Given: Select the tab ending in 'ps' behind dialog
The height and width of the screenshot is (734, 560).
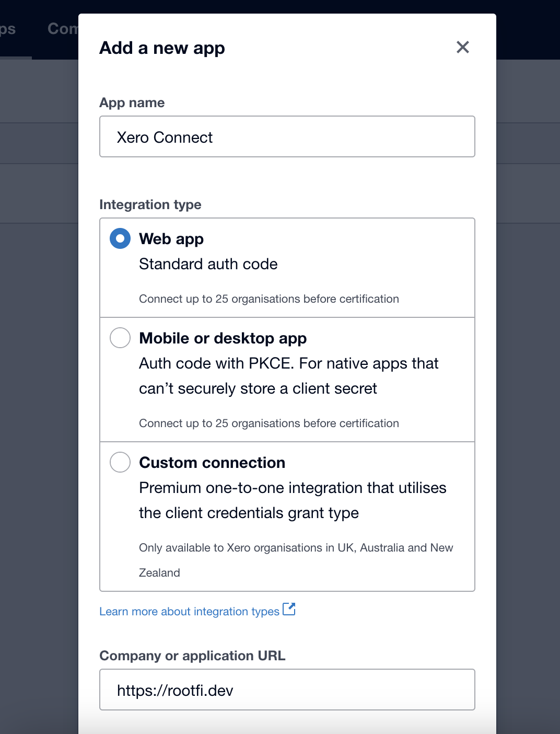Looking at the screenshot, I should (8, 29).
